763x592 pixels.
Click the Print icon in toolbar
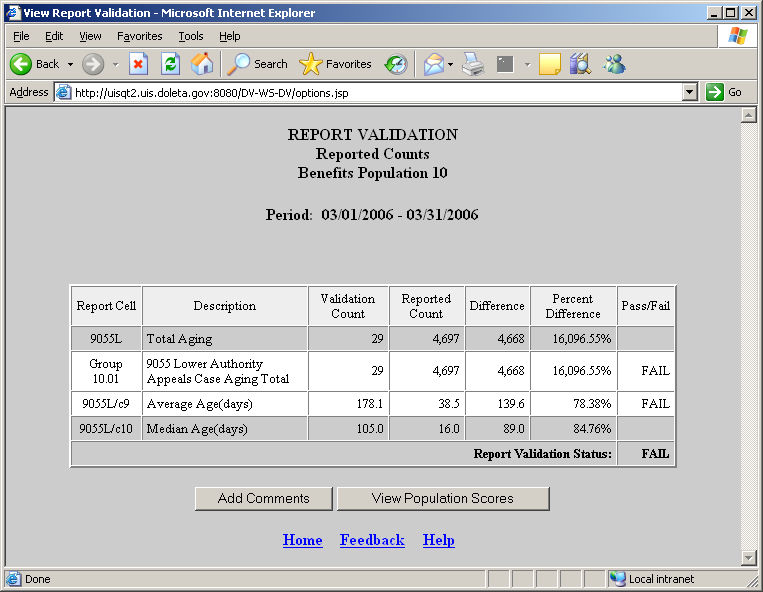point(473,64)
